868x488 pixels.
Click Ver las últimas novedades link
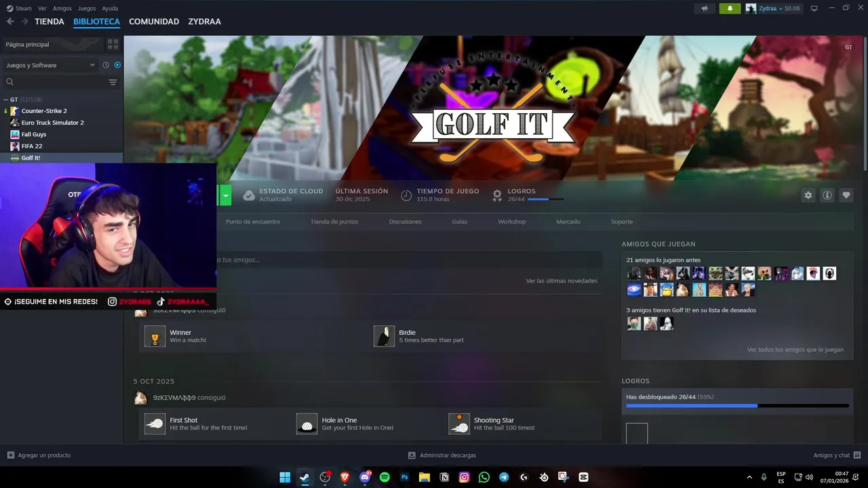click(561, 281)
